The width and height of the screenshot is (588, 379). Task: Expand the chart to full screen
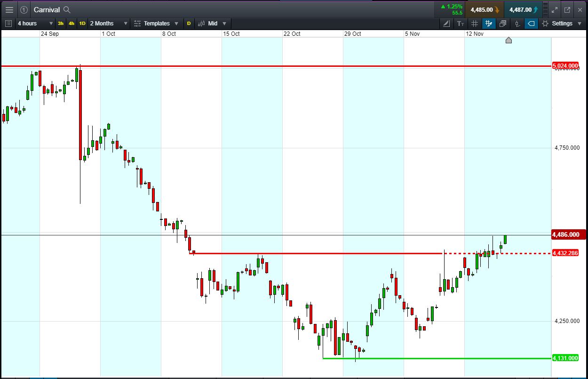point(555,9)
